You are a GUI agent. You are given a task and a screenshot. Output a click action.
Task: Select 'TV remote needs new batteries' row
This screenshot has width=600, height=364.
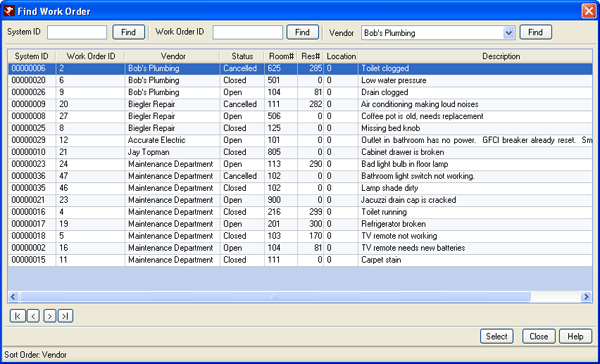(300, 248)
